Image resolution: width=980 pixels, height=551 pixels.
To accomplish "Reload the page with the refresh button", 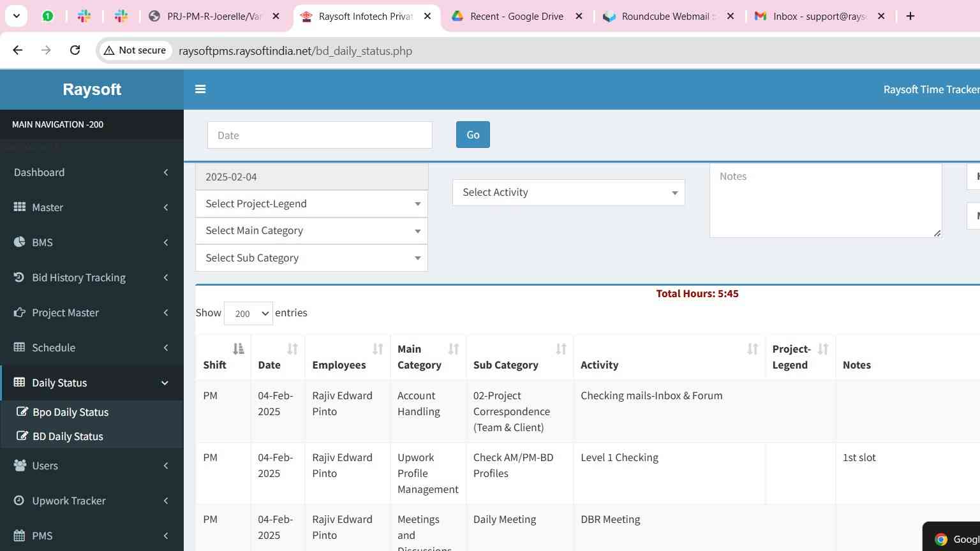I will (x=75, y=50).
